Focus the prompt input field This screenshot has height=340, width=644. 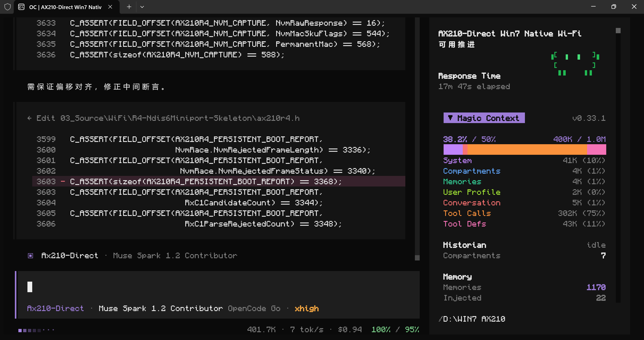[219, 287]
